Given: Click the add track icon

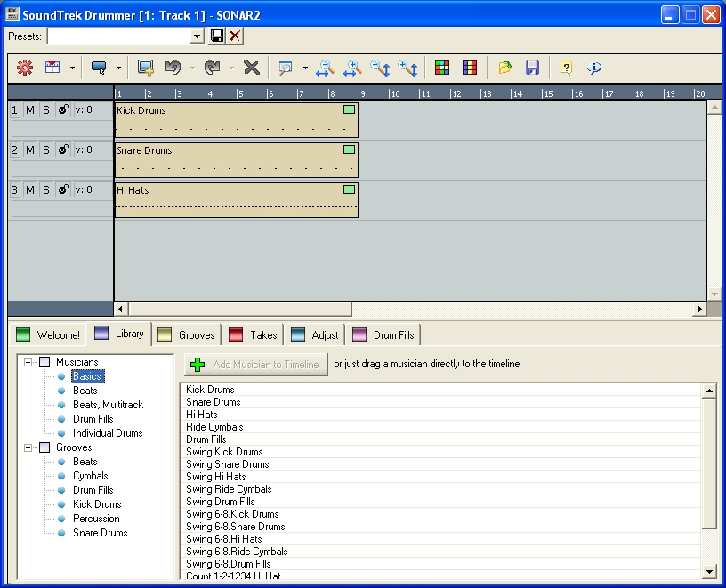Looking at the screenshot, I should (x=145, y=68).
